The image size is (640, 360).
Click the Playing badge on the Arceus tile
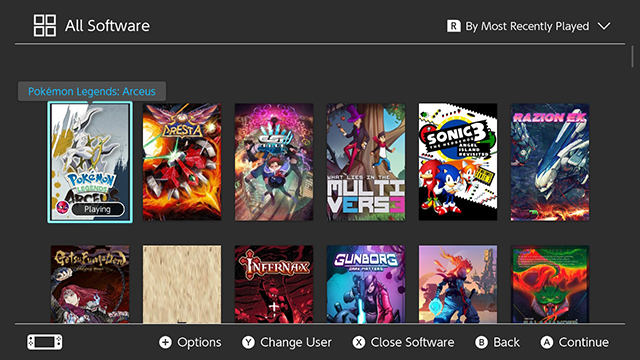coord(98,209)
